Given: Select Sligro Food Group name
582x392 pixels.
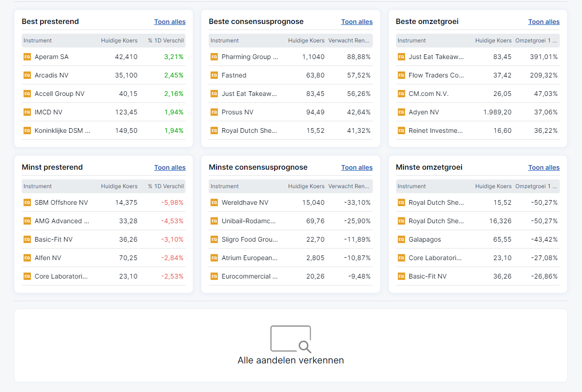Looking at the screenshot, I should coord(250,239).
